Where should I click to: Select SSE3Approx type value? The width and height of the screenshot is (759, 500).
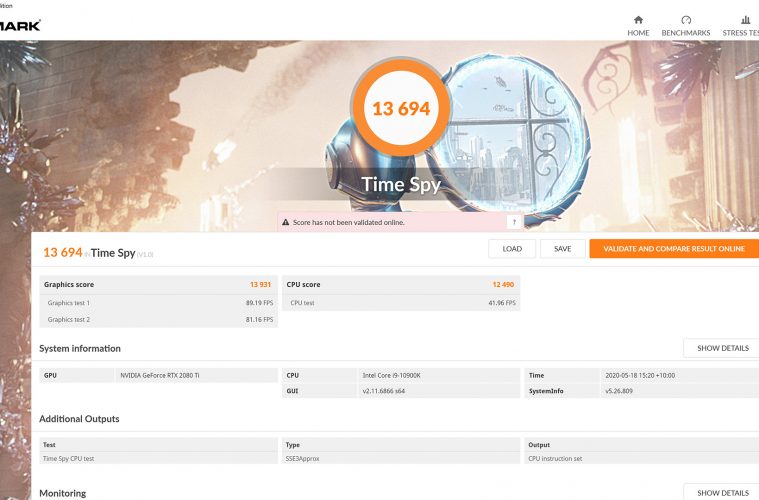tap(302, 458)
